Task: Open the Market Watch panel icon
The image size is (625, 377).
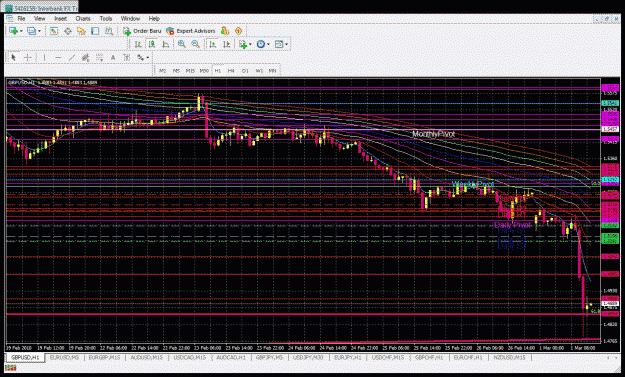Action: pyautogui.click(x=53, y=31)
